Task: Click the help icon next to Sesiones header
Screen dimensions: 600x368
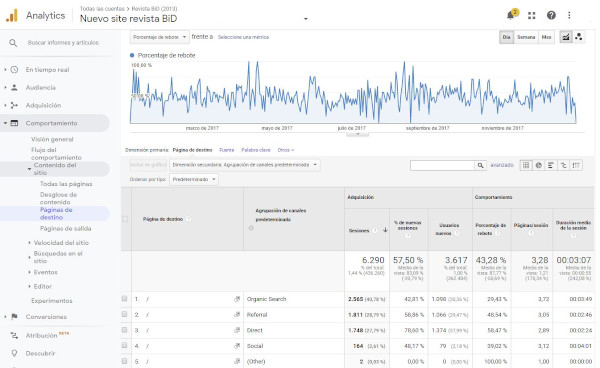Action: click(375, 230)
